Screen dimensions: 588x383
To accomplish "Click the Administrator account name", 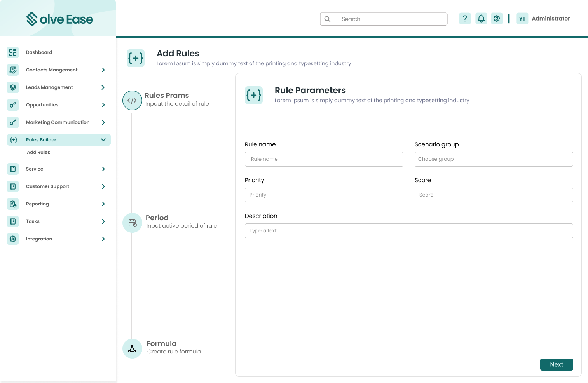I will 551,19.
